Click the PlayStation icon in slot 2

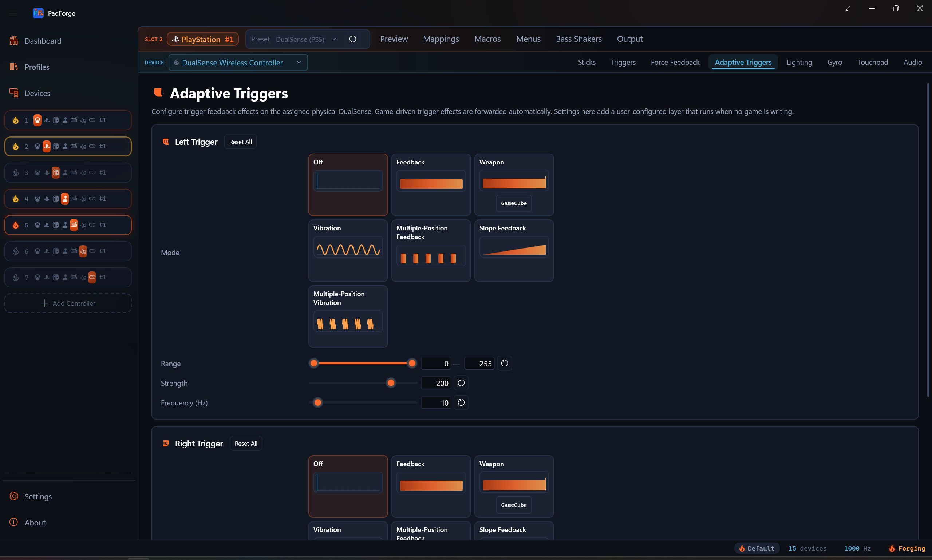tap(47, 146)
